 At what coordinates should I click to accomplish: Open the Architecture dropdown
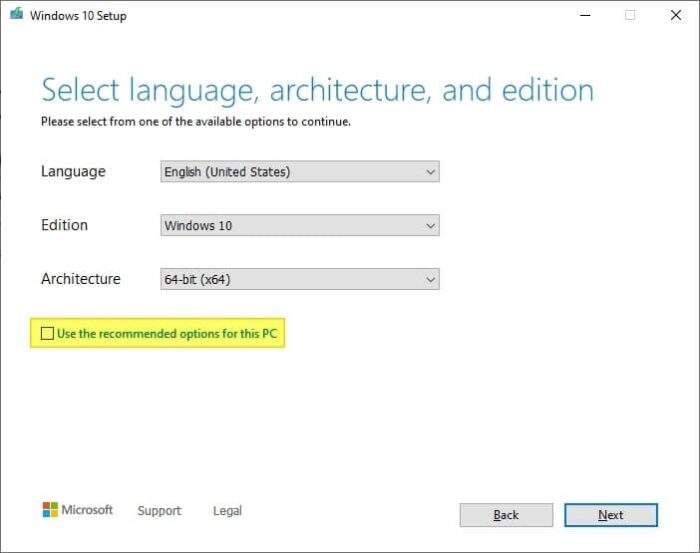[300, 279]
